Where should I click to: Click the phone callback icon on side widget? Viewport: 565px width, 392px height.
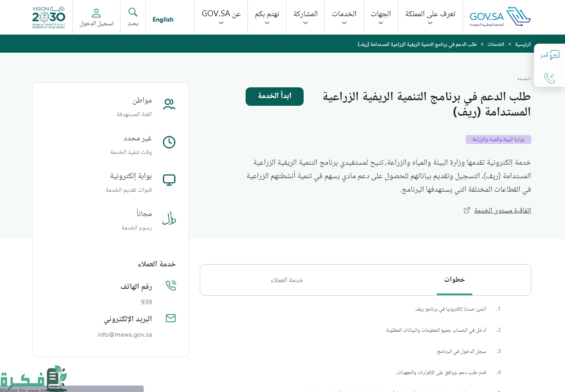click(549, 78)
